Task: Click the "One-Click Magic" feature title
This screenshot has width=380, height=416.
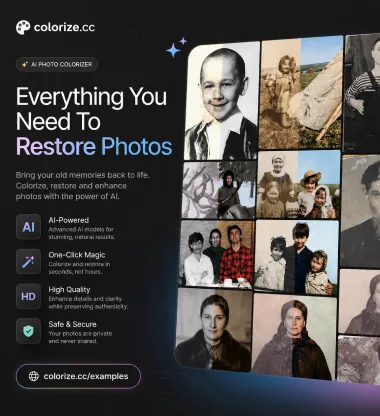Action: pyautogui.click(x=77, y=255)
